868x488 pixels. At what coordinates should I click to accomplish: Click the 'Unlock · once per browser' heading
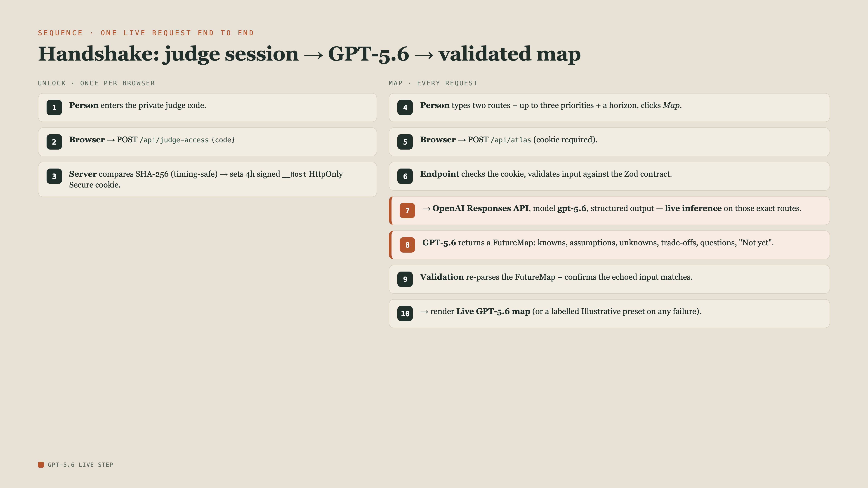pyautogui.click(x=96, y=83)
